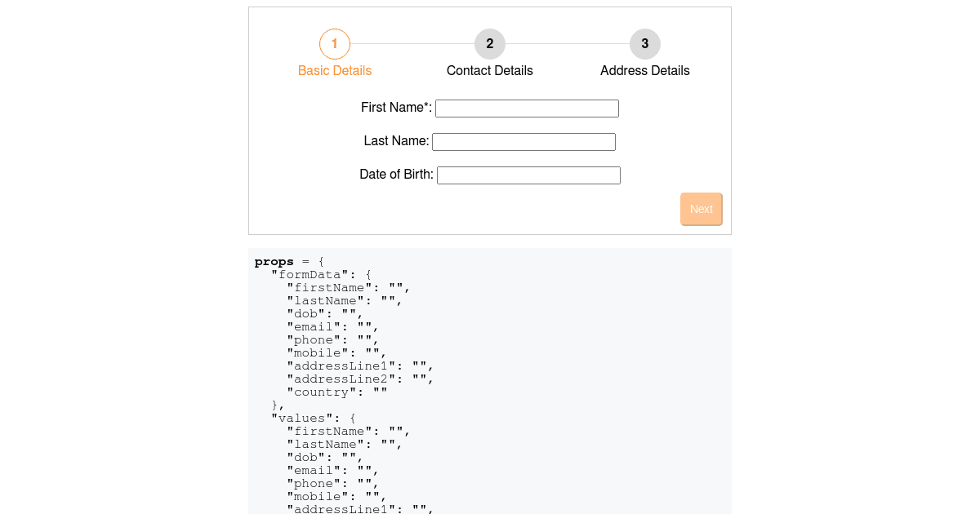Click the step 3 circle
Viewport: 980px width, 514px height.
645,44
